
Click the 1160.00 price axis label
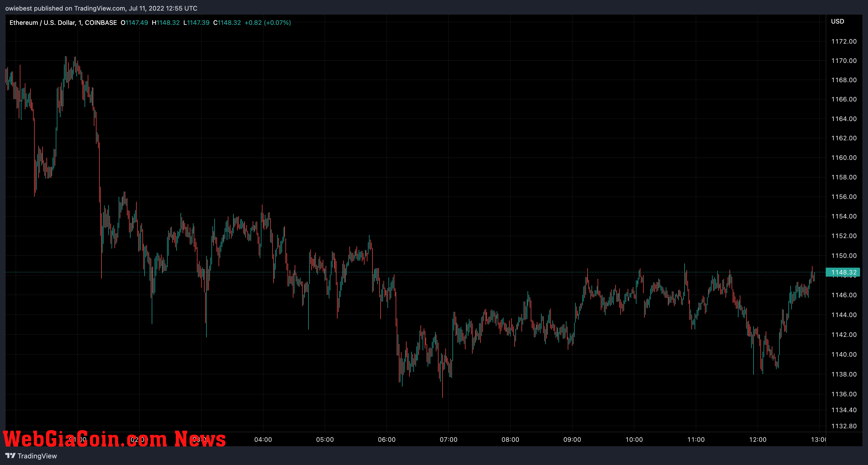point(844,157)
